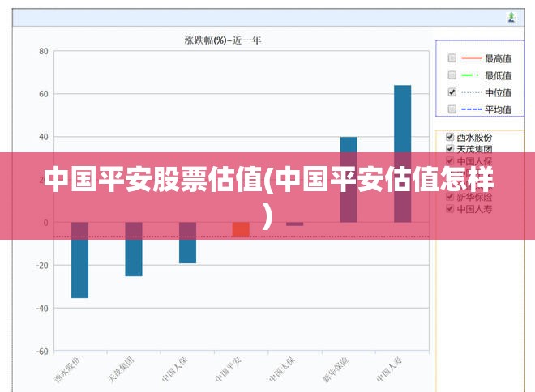This screenshot has width=535, height=392.
Task: Select the 西水股份 negative bar
Action: click(x=79, y=260)
